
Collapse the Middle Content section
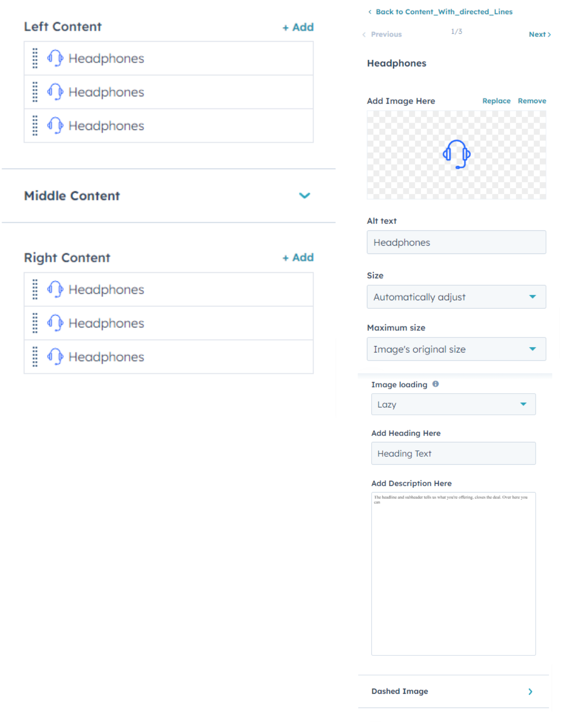point(305,196)
